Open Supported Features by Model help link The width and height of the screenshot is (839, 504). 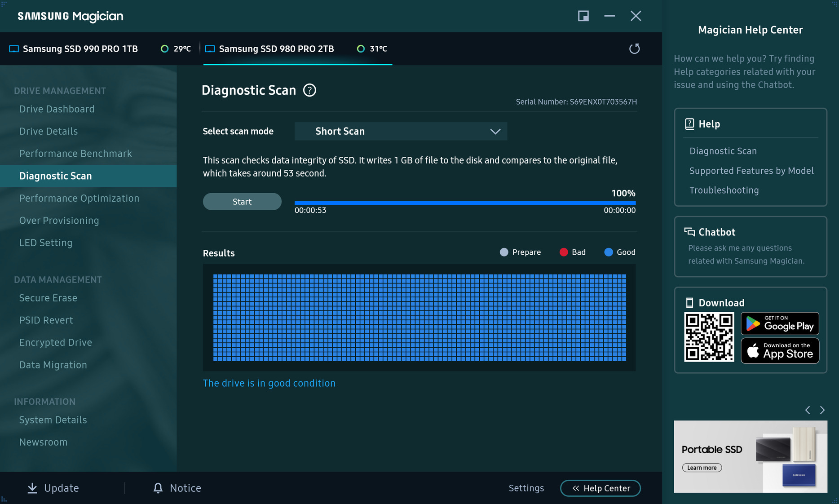click(x=751, y=171)
